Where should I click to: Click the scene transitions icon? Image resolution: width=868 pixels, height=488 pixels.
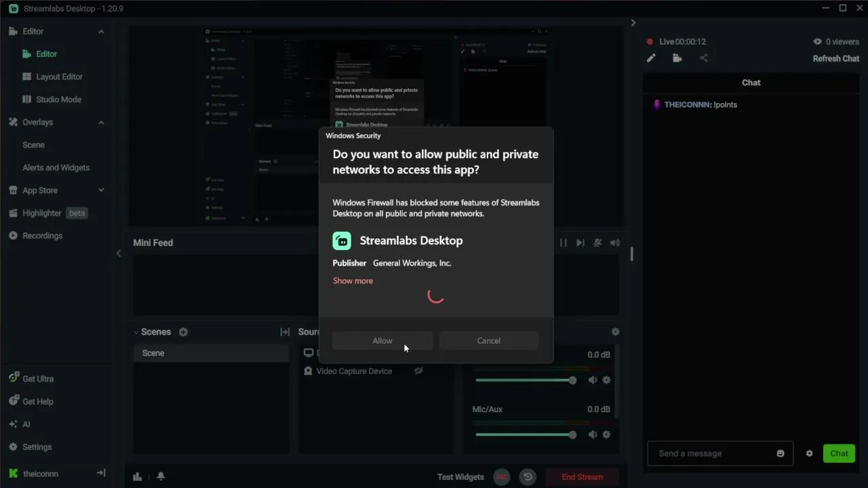point(285,332)
